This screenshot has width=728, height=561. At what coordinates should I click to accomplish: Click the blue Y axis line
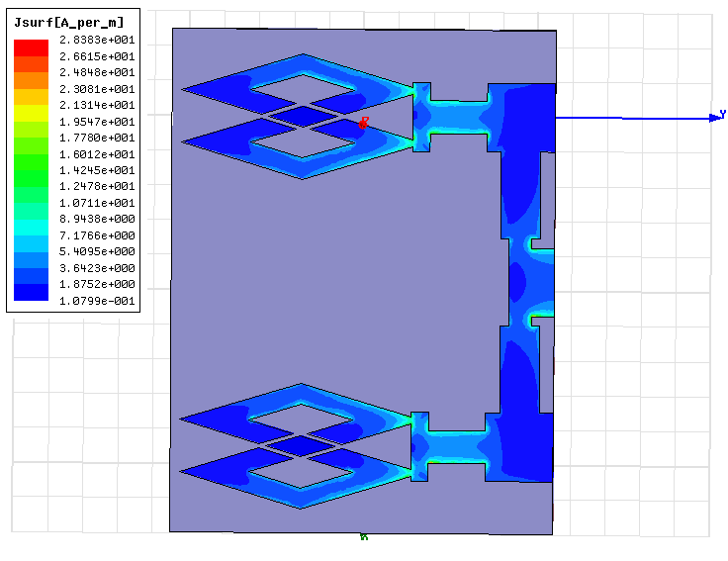633,118
